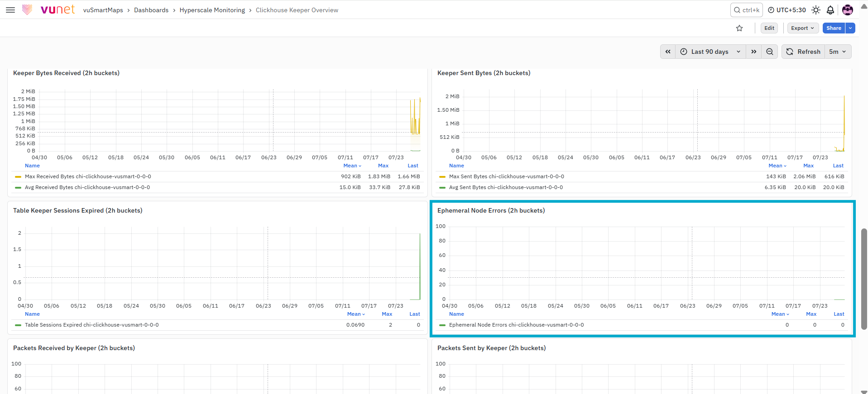Sort Keeper Bytes Received legend by Mean
The image size is (868, 394).
pyautogui.click(x=352, y=166)
